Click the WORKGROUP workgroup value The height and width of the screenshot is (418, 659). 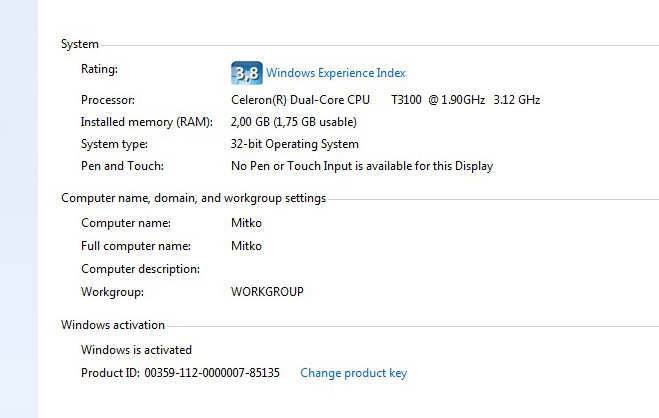pyautogui.click(x=267, y=292)
